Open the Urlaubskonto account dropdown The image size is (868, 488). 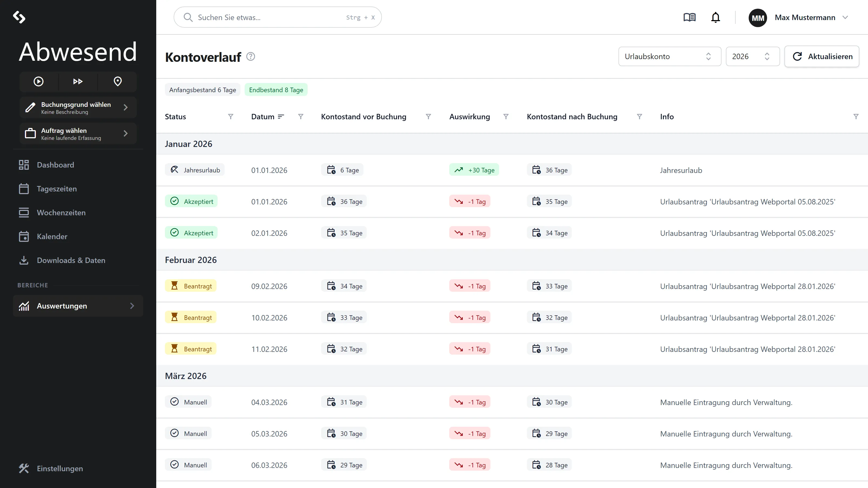669,57
